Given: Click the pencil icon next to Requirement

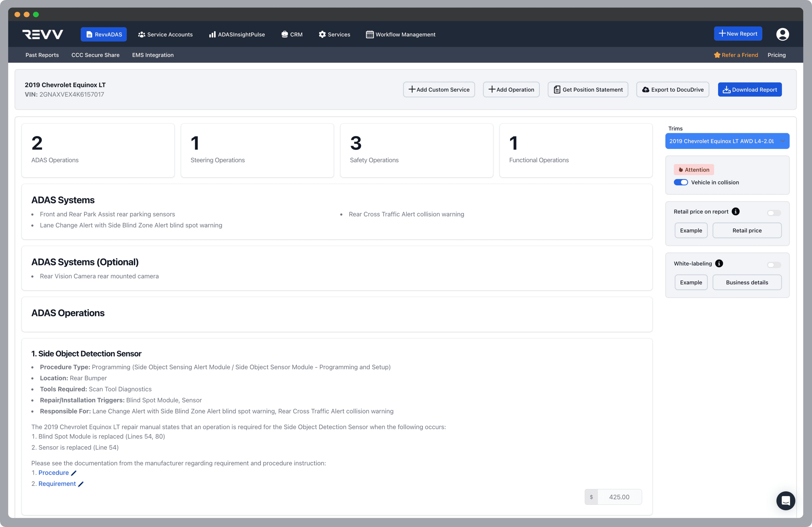Looking at the screenshot, I should pos(81,484).
